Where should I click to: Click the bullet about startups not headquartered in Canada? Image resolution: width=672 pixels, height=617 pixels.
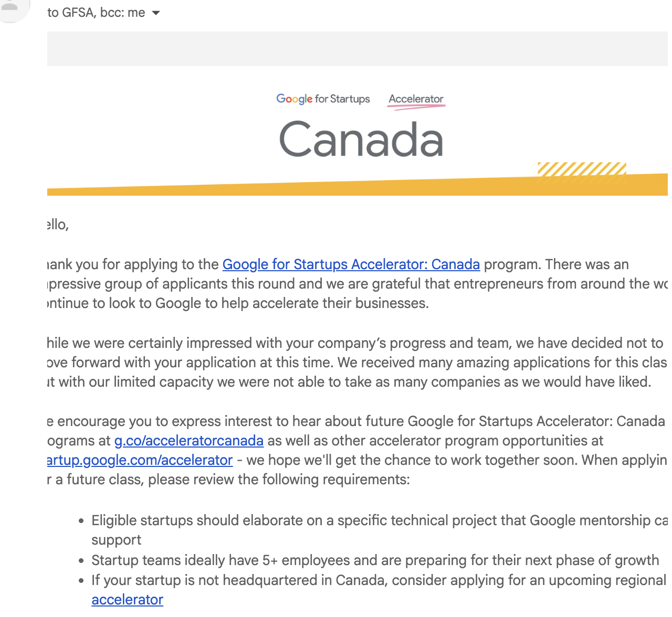tap(378, 580)
